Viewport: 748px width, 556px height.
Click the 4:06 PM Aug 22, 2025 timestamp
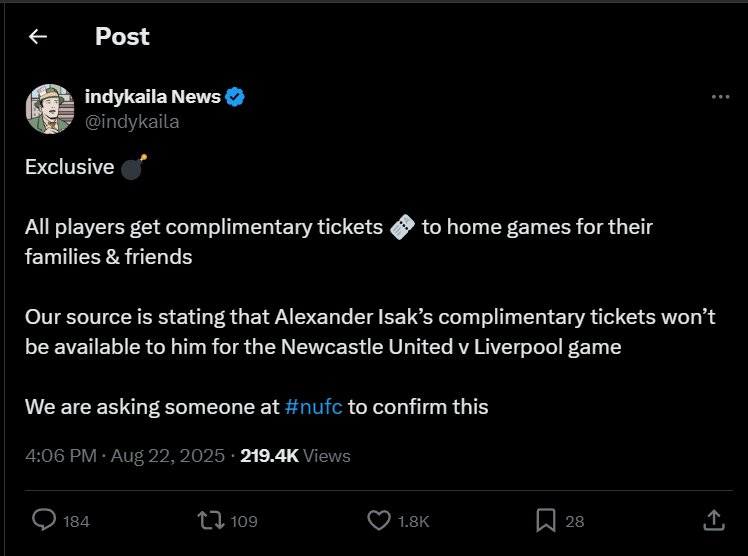tap(124, 456)
